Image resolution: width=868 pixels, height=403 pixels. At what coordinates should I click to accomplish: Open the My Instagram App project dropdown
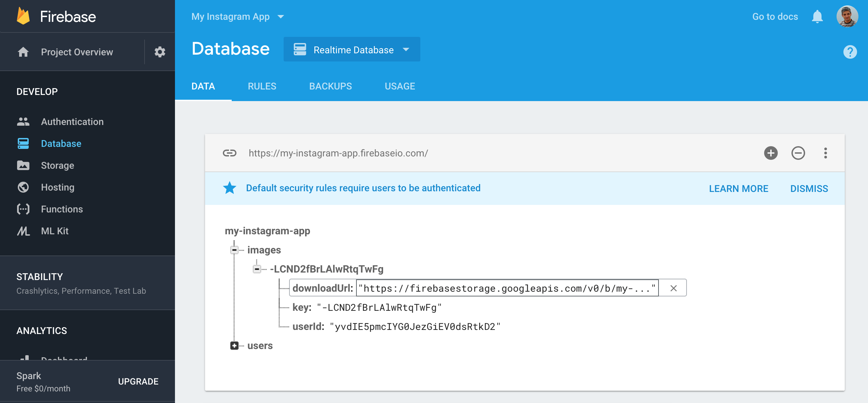pos(238,16)
